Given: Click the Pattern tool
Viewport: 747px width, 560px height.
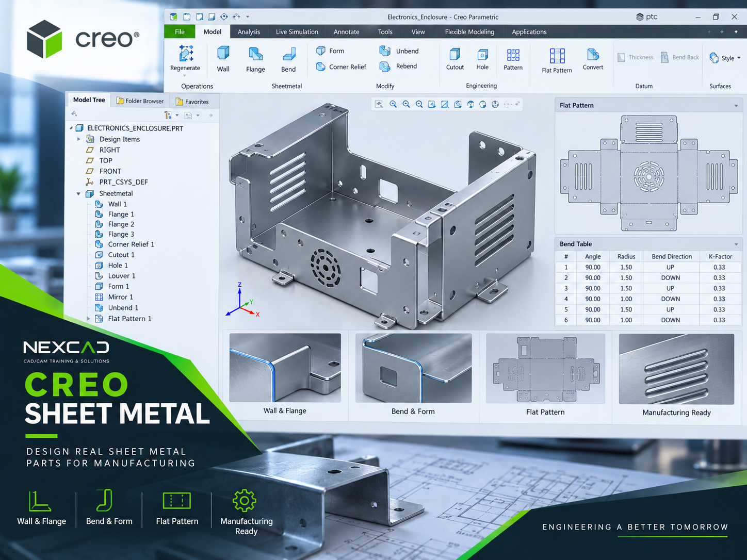Looking at the screenshot, I should click(513, 59).
